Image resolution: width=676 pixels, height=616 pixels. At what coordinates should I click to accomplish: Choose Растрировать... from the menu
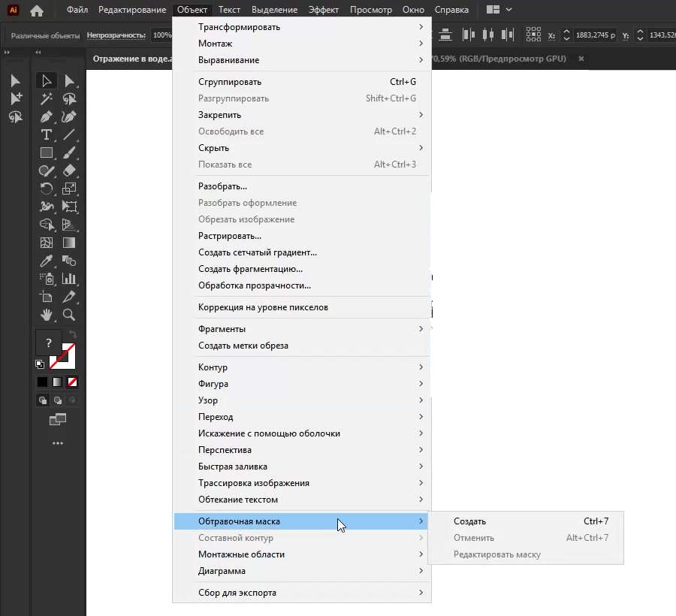pos(302,236)
